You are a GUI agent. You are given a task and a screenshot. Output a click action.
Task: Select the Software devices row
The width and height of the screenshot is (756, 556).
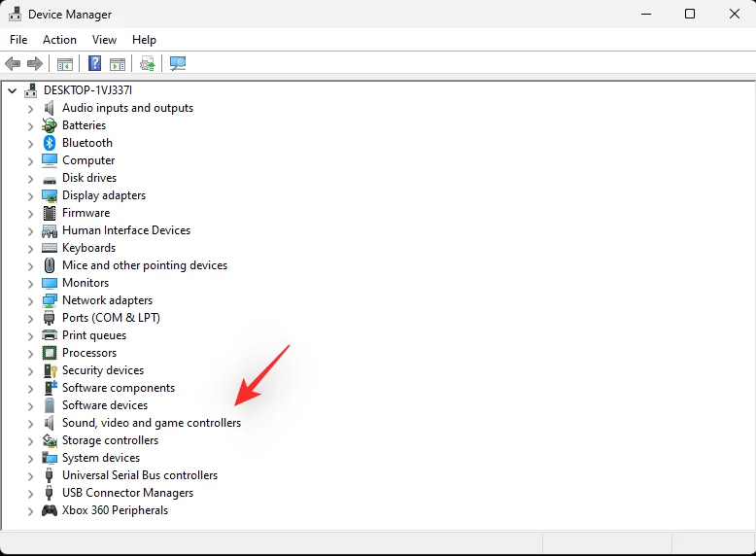click(105, 405)
